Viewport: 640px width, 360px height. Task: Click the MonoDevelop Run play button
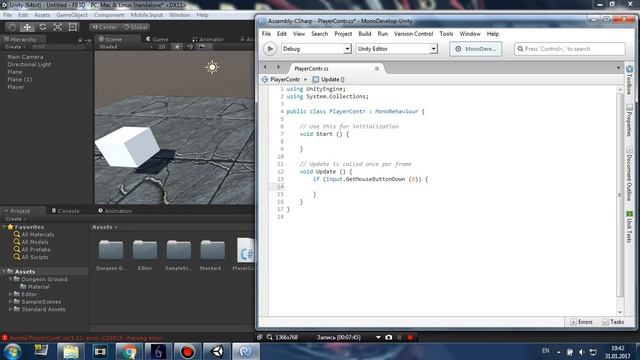270,49
